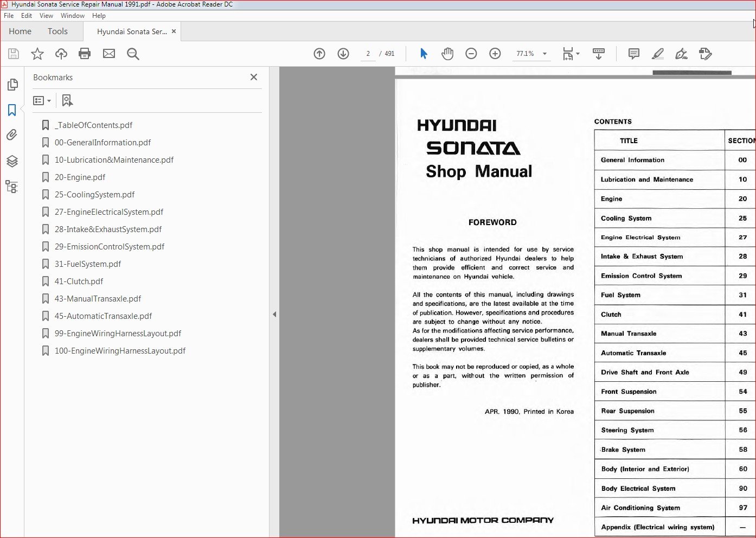Bookmark document with the star icon

[x=37, y=54]
